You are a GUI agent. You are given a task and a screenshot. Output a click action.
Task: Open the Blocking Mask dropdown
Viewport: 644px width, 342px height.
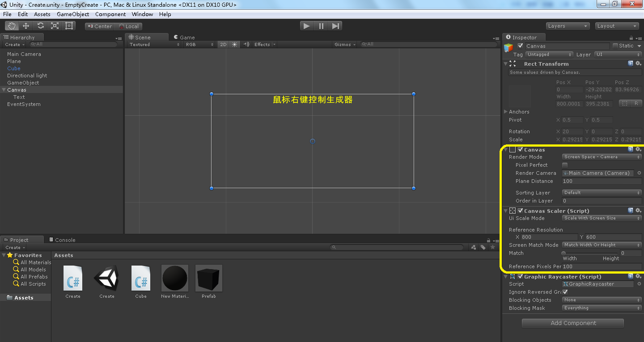(x=602, y=308)
